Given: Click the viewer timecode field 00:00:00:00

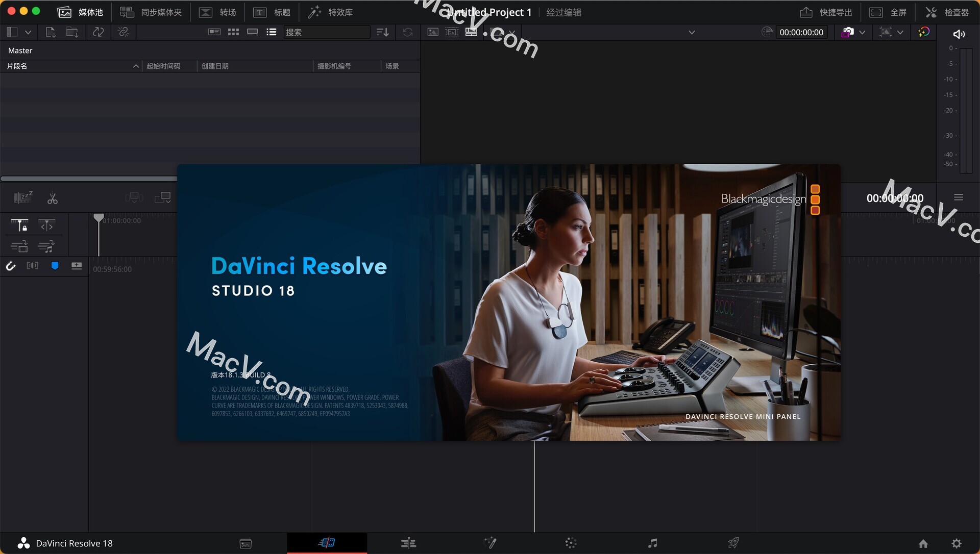Looking at the screenshot, I should click(x=801, y=32).
